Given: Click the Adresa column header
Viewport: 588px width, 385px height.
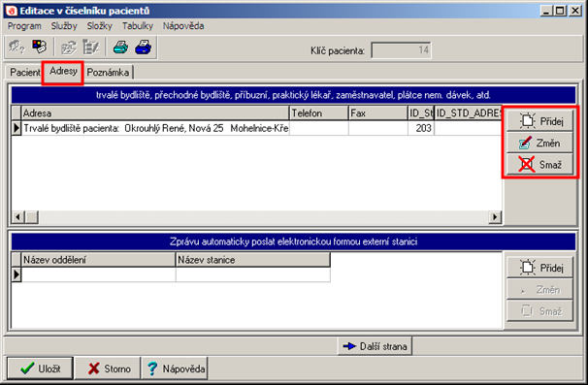Looking at the screenshot, I should tap(155, 112).
